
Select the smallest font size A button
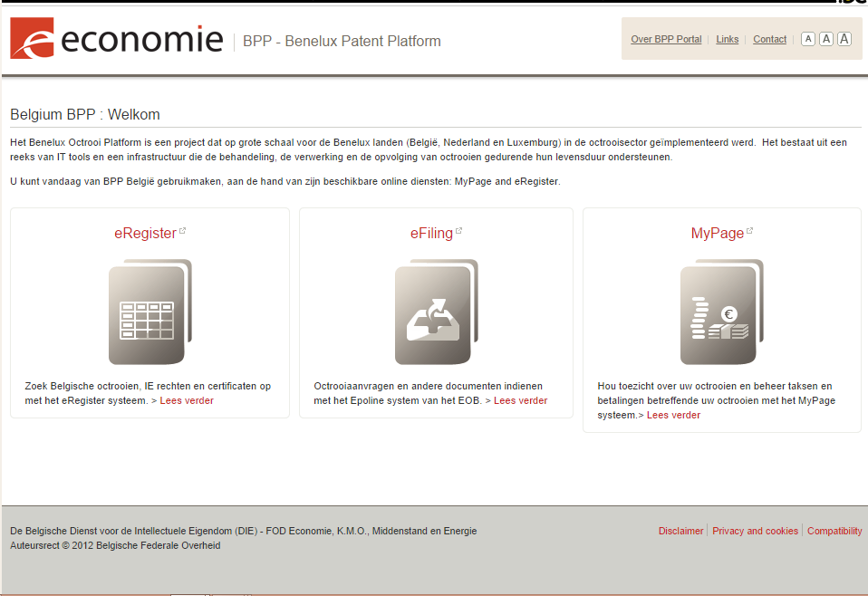tap(807, 39)
